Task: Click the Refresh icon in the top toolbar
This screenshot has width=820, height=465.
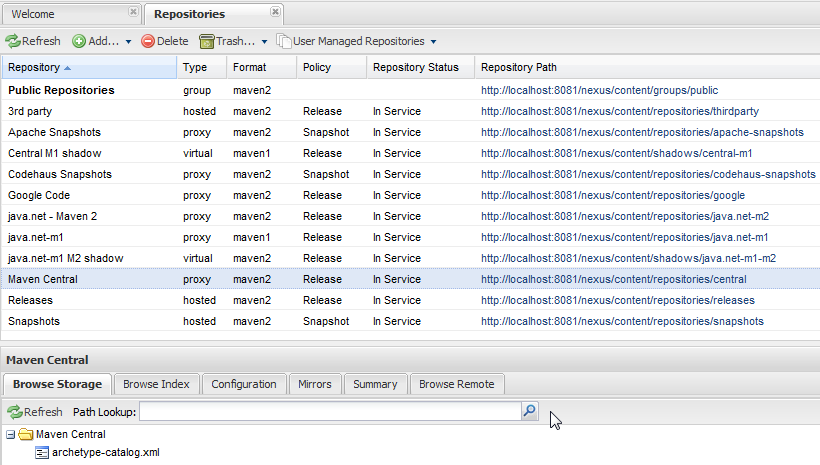Action: tap(13, 42)
